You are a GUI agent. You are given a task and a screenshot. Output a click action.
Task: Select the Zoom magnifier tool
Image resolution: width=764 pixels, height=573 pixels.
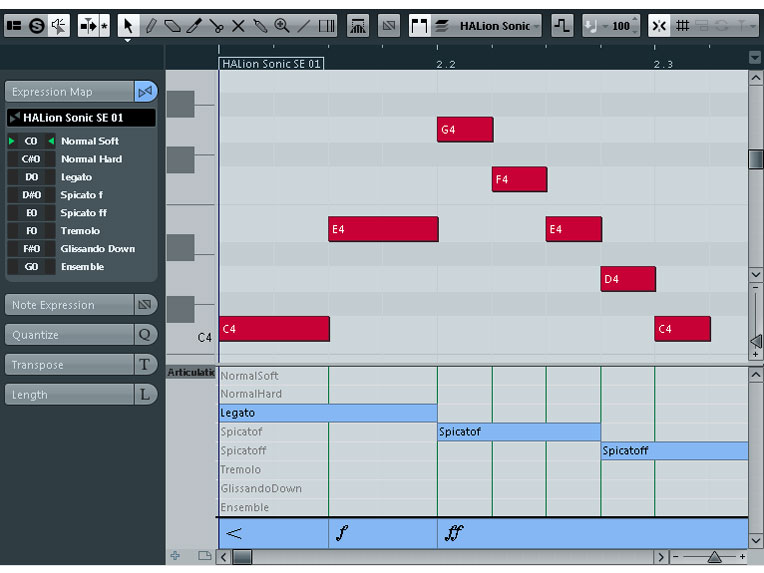[282, 25]
